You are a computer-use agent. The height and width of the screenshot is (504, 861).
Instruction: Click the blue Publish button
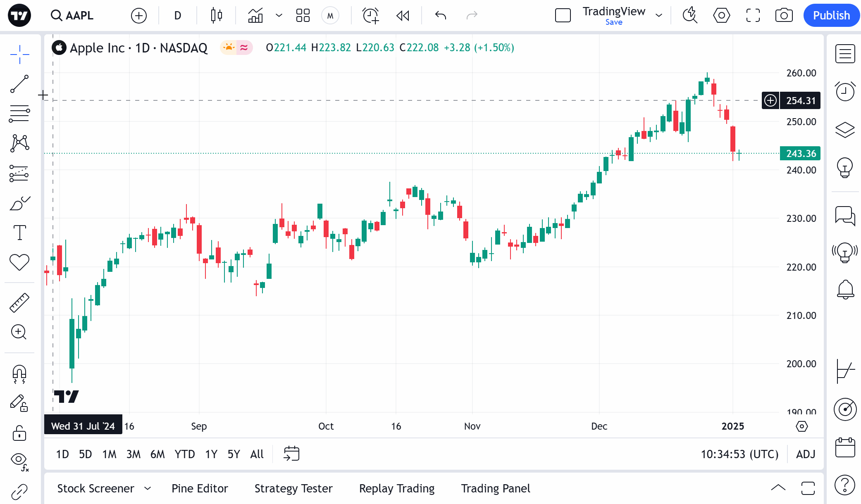831,16
